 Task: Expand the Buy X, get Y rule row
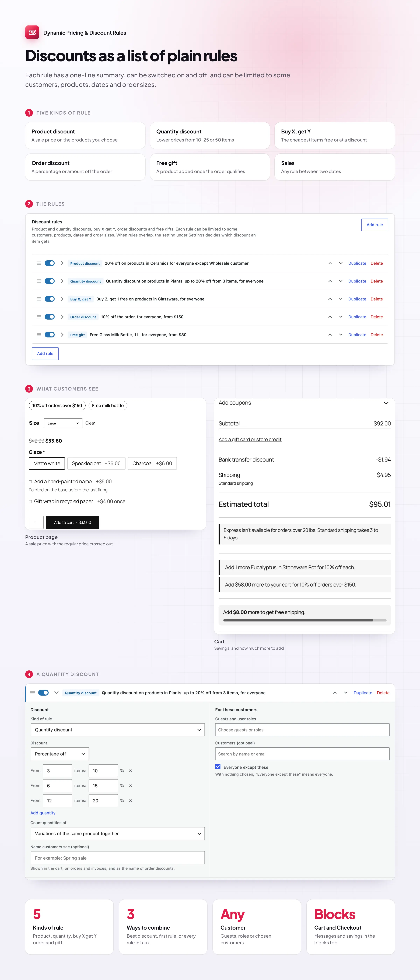62,299
